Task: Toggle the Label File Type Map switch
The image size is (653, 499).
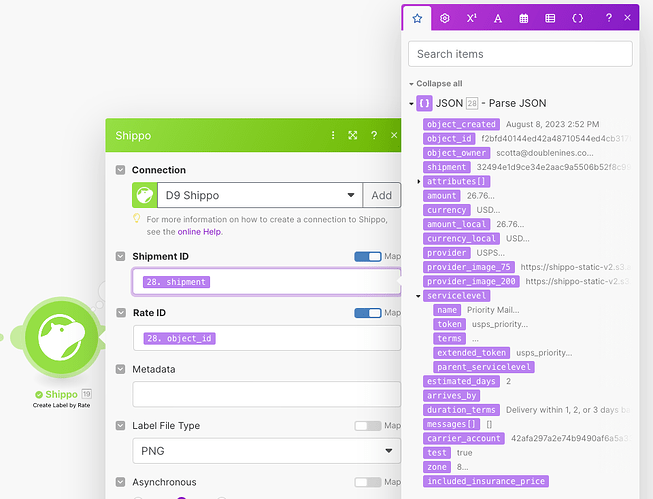Action: pos(368,426)
